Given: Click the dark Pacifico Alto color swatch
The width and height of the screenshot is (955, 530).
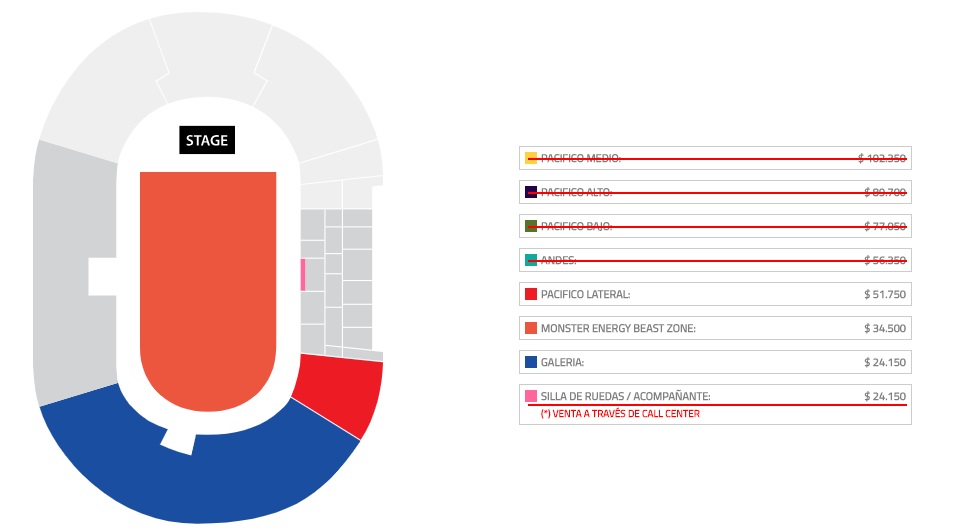Looking at the screenshot, I should click(531, 192).
